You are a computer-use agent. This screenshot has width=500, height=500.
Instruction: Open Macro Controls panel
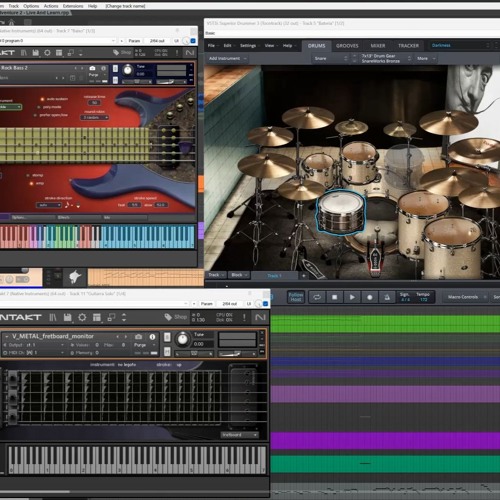click(465, 297)
